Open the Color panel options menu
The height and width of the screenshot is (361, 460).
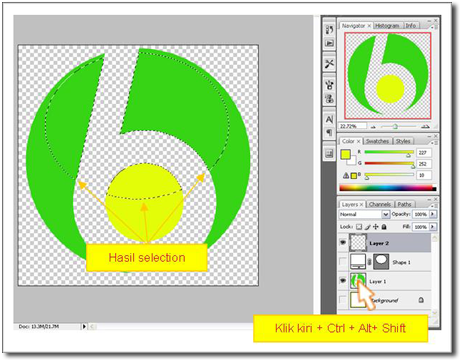click(433, 142)
